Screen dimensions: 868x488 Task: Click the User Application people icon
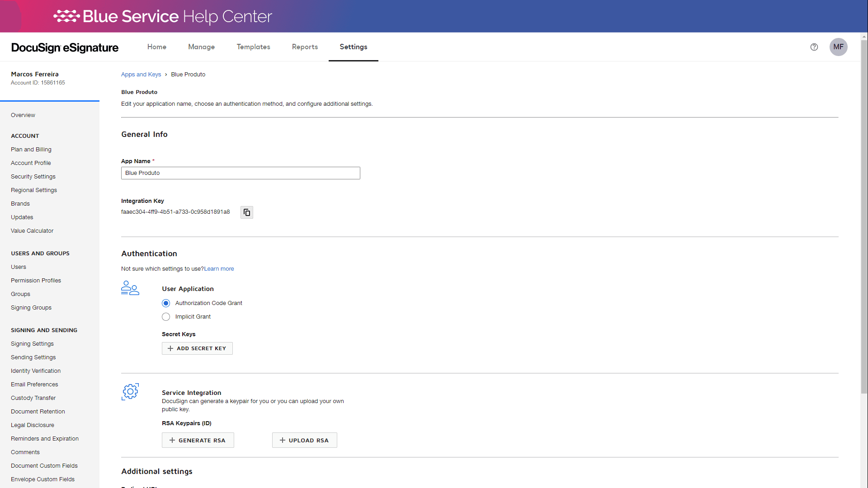(130, 288)
